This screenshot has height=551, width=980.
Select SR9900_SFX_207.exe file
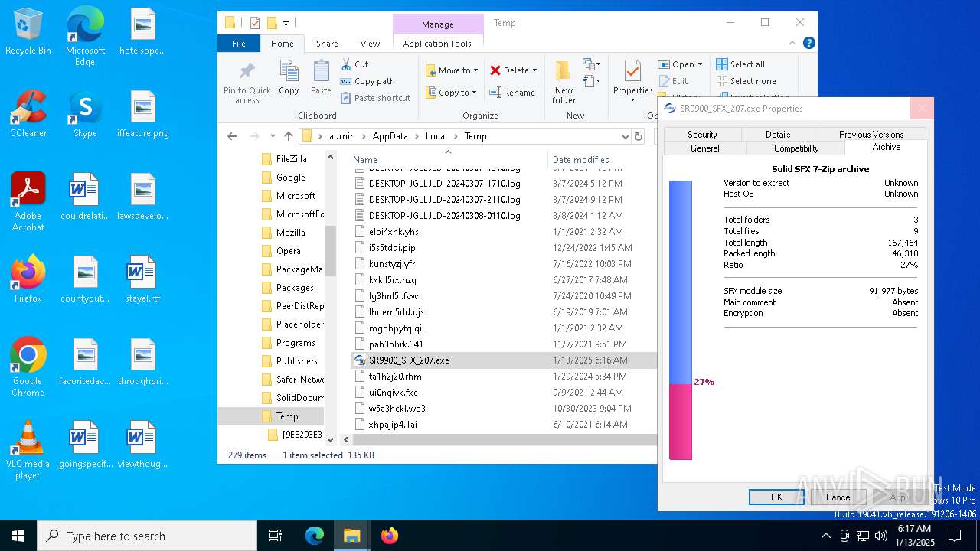(x=504, y=360)
